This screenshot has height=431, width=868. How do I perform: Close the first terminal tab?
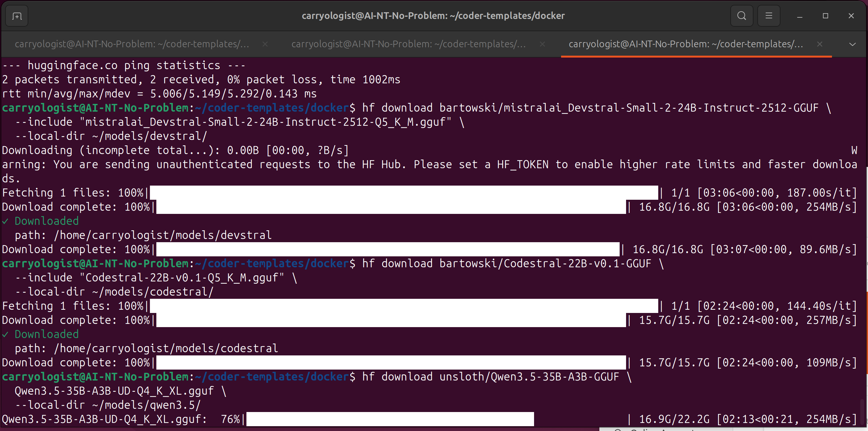coord(265,44)
